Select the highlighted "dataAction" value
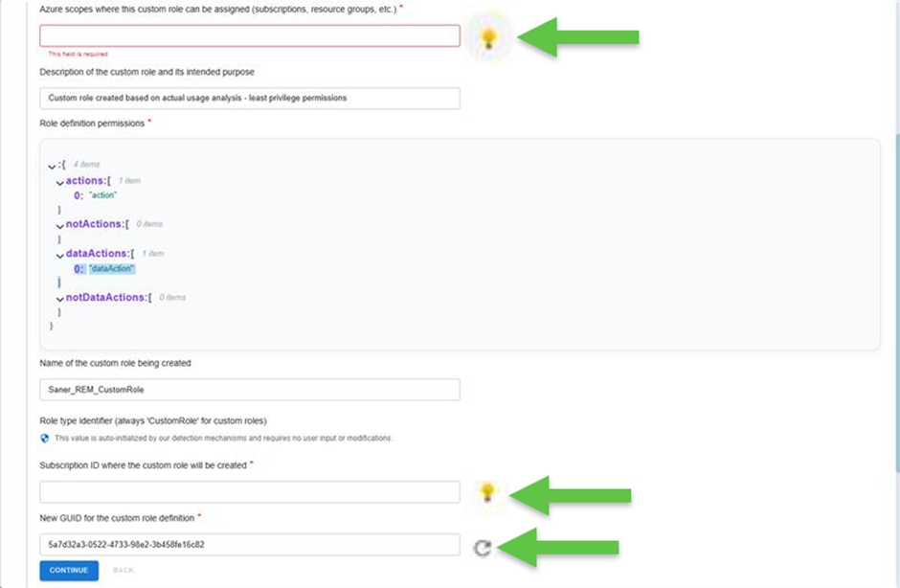 112,269
